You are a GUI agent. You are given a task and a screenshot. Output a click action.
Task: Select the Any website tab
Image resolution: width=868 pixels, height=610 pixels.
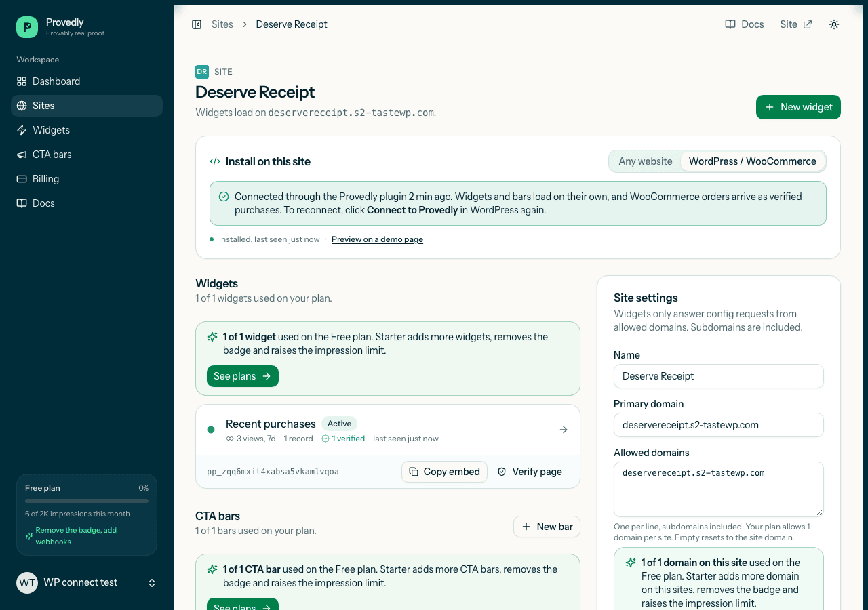[x=645, y=161]
